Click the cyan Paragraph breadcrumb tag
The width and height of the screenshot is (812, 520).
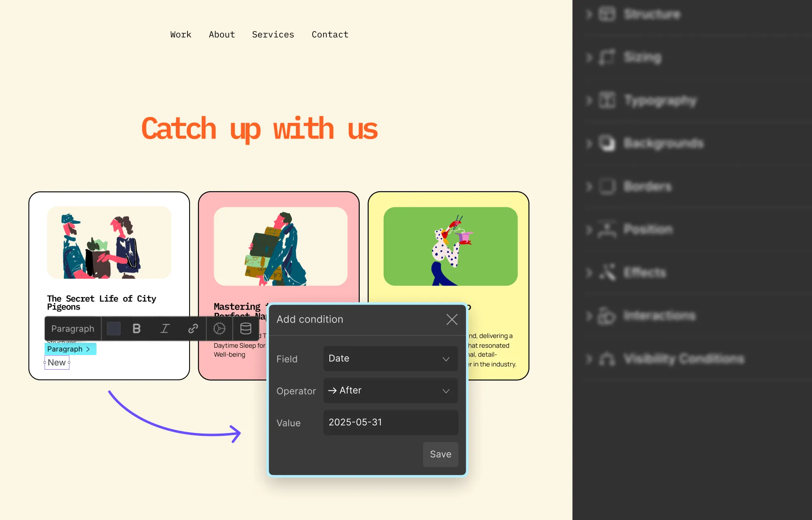coord(70,349)
